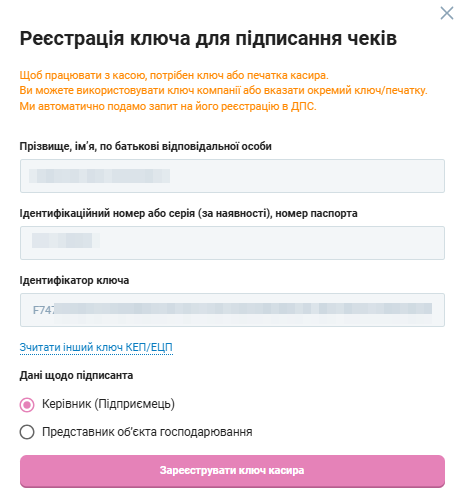Click the Ідентифікаційний номер або серія label
The image size is (463, 491).
(x=188, y=213)
